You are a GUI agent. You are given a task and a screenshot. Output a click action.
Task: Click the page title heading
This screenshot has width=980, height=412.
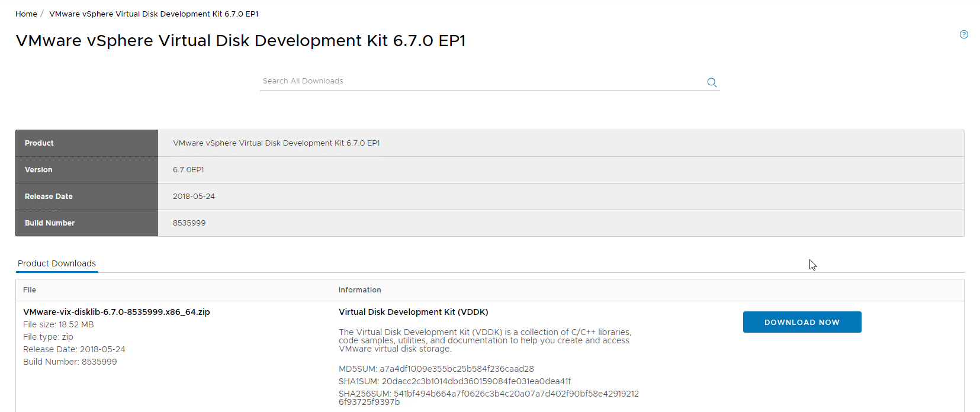240,40
